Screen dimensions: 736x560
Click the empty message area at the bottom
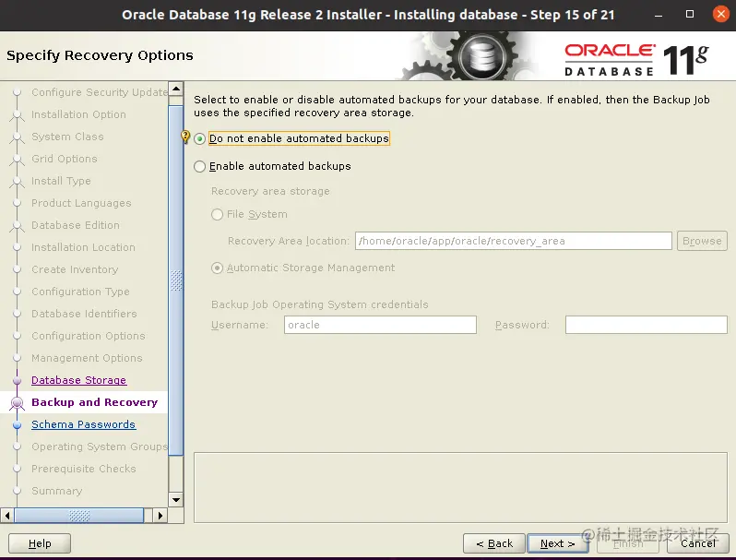[x=460, y=487]
